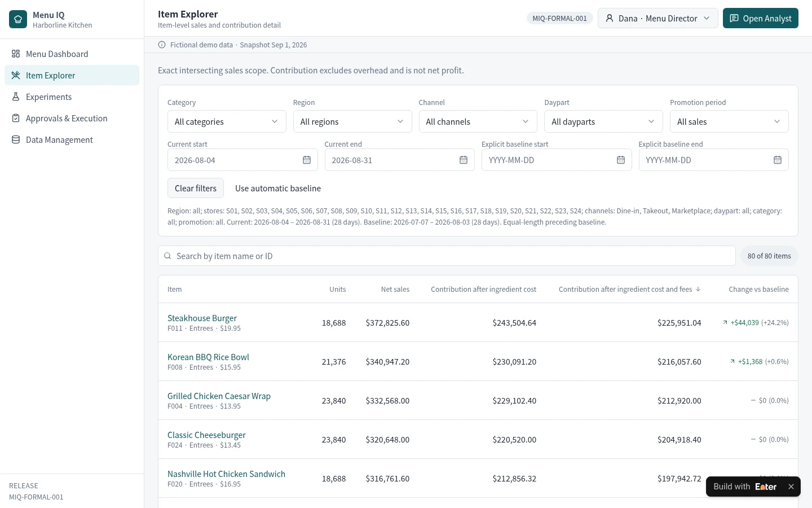Click the sort arrow on the fees contribution column
This screenshot has width=812, height=508.
coord(698,289)
